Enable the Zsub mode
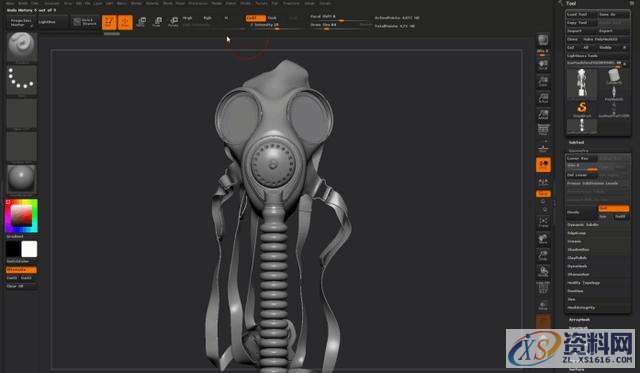640x373 pixels. (x=272, y=18)
